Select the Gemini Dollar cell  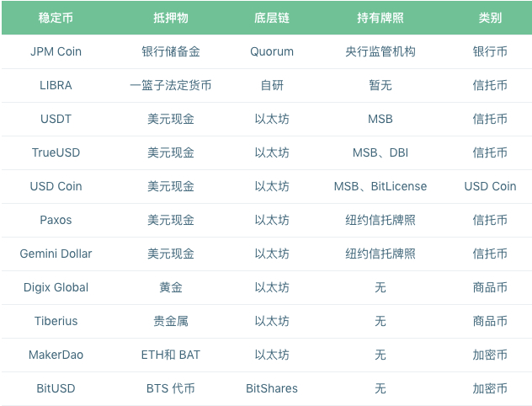[x=56, y=254]
